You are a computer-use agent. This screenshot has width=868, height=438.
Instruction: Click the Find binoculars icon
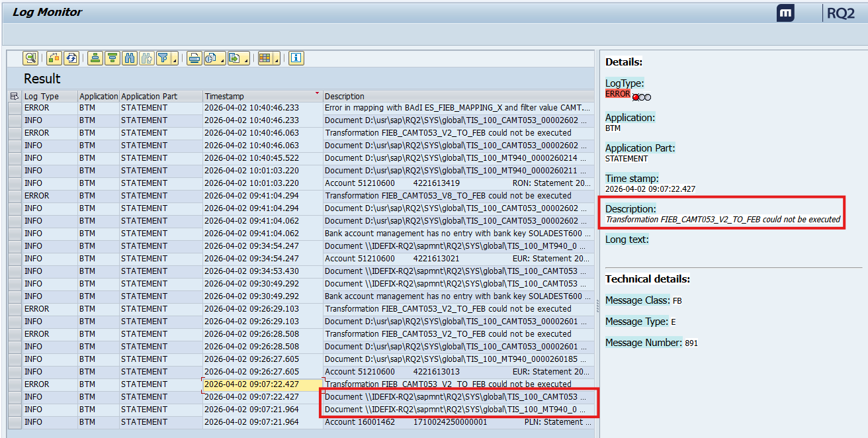[130, 58]
